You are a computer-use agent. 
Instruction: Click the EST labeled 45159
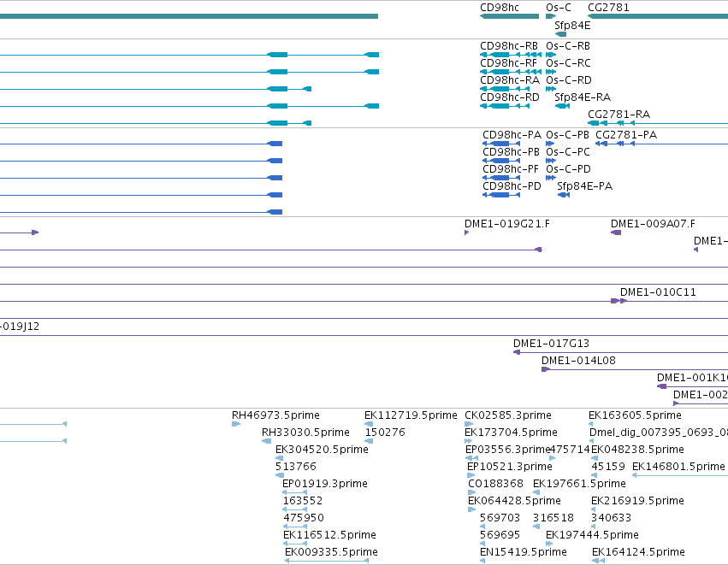[x=608, y=467]
